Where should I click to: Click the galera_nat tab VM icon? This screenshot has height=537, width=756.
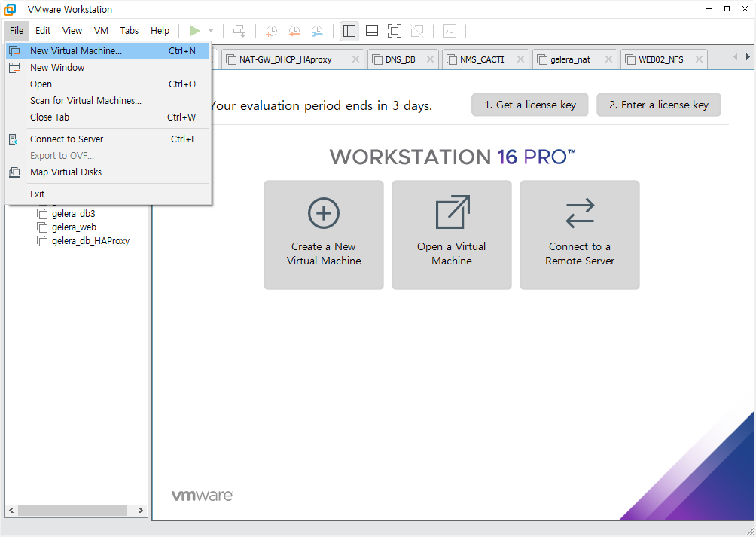(542, 59)
